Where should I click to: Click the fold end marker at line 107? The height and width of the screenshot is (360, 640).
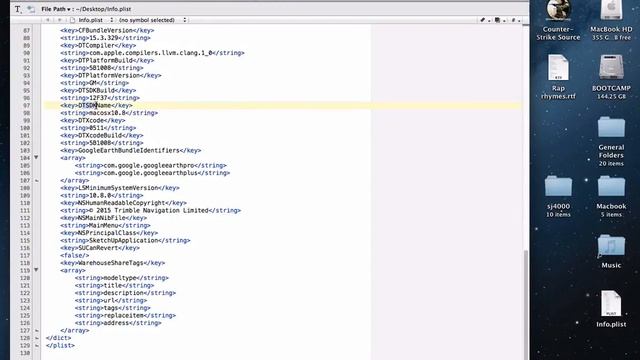pyautogui.click(x=36, y=180)
